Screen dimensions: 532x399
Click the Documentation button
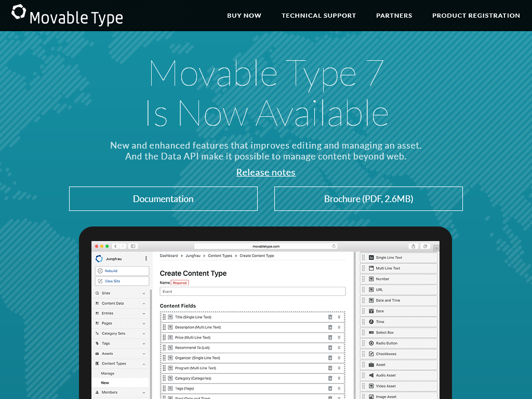163,198
